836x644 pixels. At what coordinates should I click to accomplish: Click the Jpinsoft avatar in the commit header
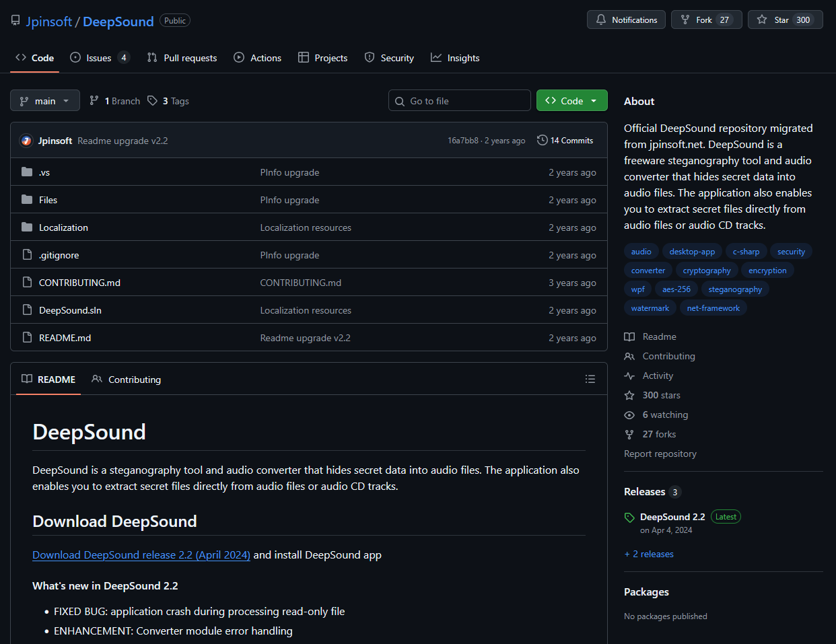tap(26, 141)
